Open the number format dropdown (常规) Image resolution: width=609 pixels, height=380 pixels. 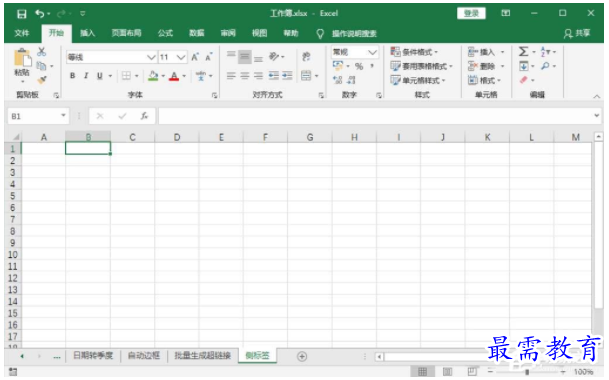[372, 52]
